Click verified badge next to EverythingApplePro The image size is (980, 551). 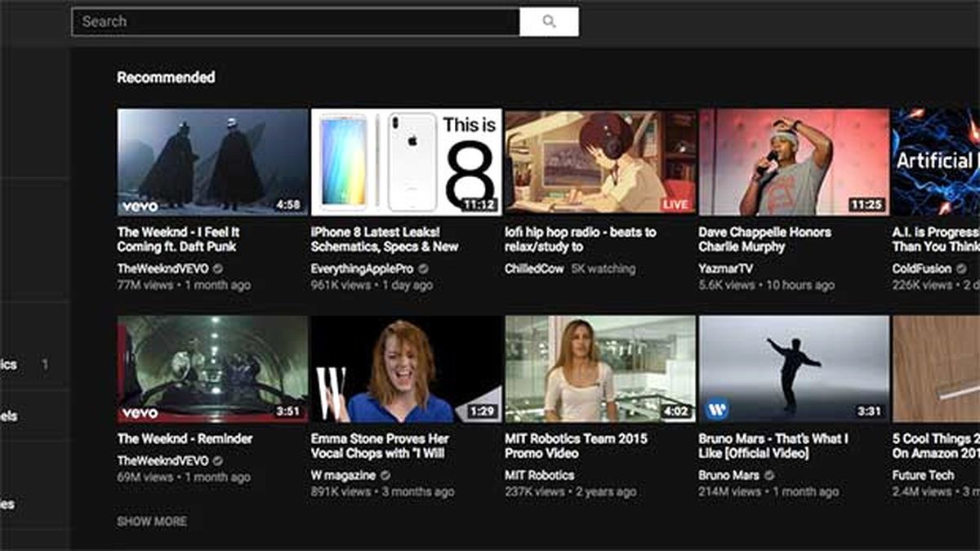tap(423, 269)
